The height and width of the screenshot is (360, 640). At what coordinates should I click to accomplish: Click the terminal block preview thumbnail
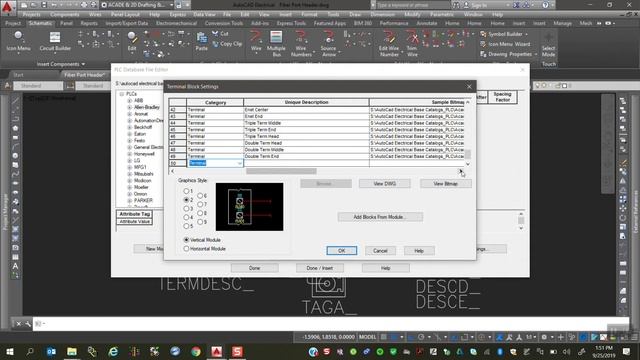tap(249, 207)
